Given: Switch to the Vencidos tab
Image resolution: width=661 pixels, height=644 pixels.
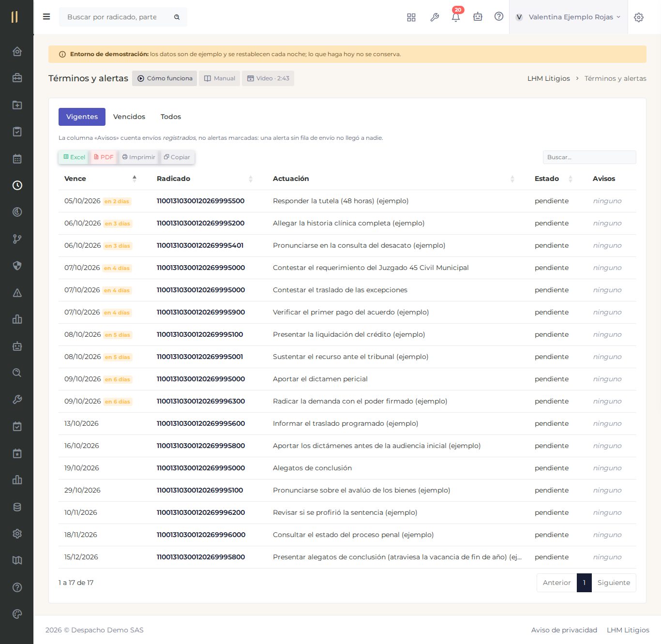Looking at the screenshot, I should point(129,117).
